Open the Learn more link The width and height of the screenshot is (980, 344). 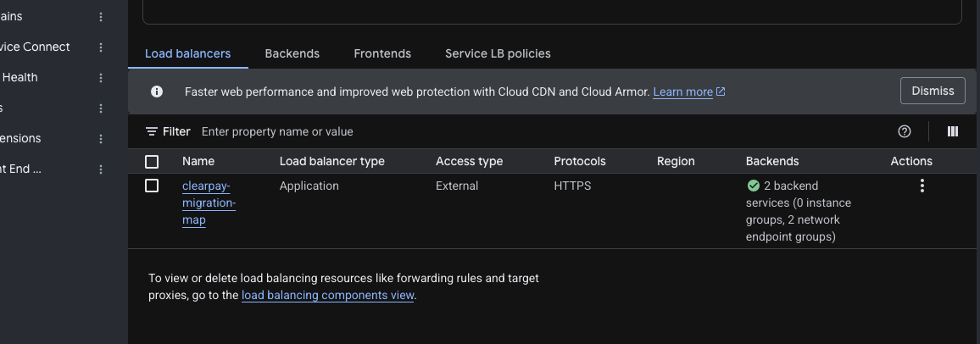pyautogui.click(x=683, y=92)
